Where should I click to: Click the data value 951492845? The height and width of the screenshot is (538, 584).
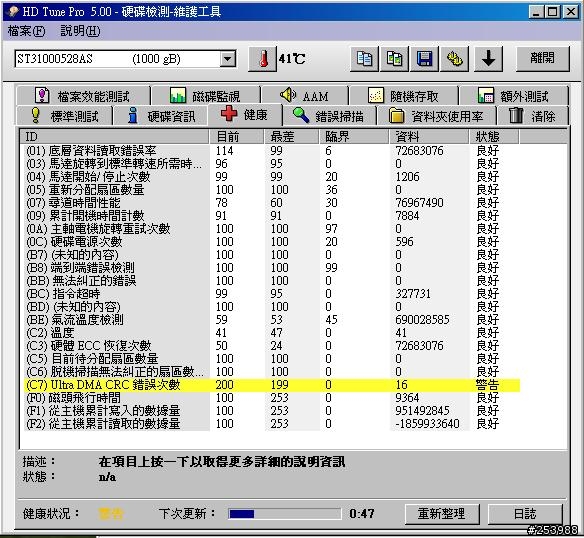[422, 411]
